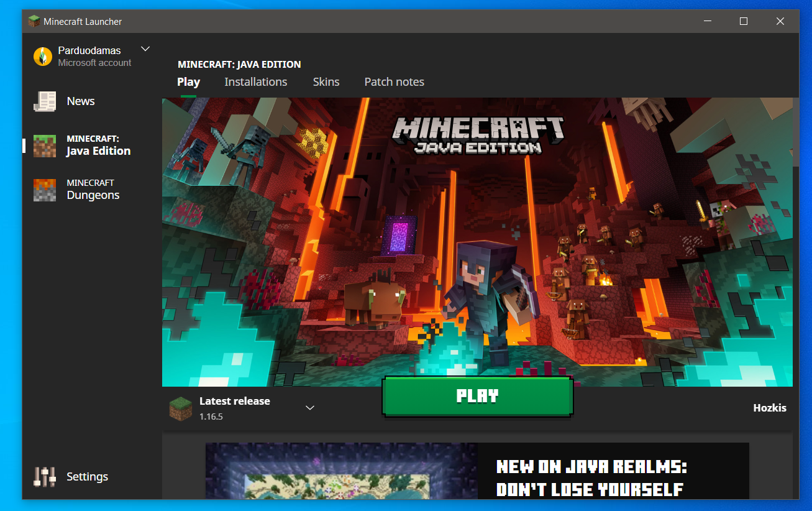Switch to the Play tab

(x=188, y=82)
